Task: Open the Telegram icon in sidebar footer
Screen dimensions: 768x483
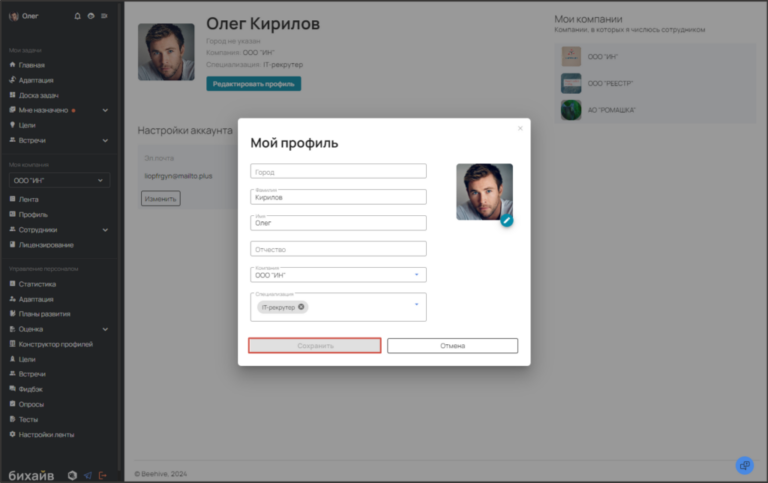Action: click(88, 474)
